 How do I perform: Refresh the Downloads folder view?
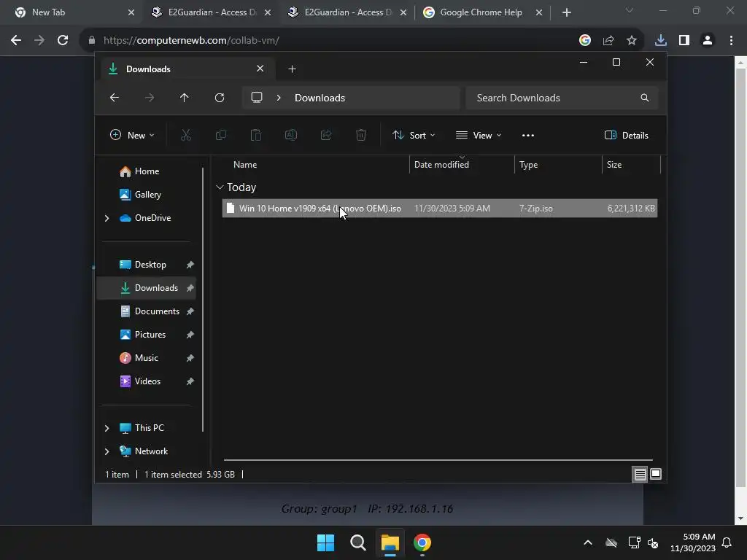pos(220,98)
